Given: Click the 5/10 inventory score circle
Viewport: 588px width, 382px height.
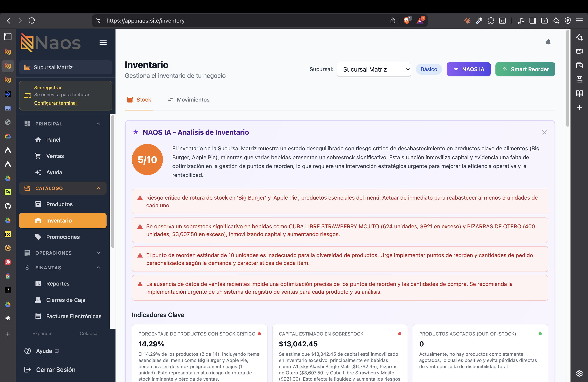Looking at the screenshot, I should click(x=147, y=159).
